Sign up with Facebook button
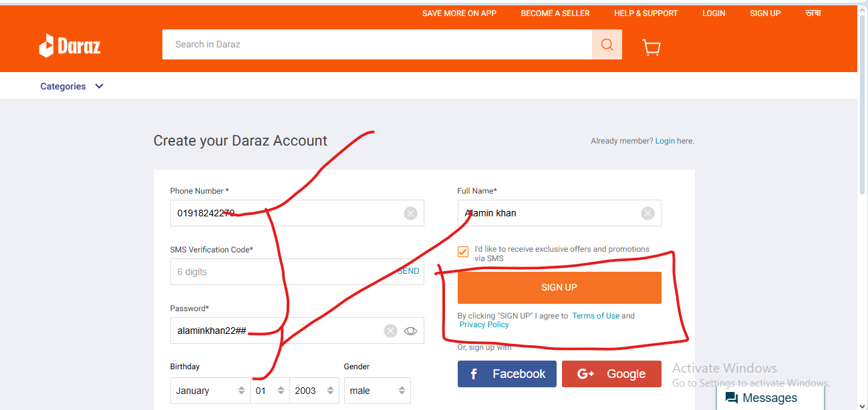The image size is (868, 410). 507,374
